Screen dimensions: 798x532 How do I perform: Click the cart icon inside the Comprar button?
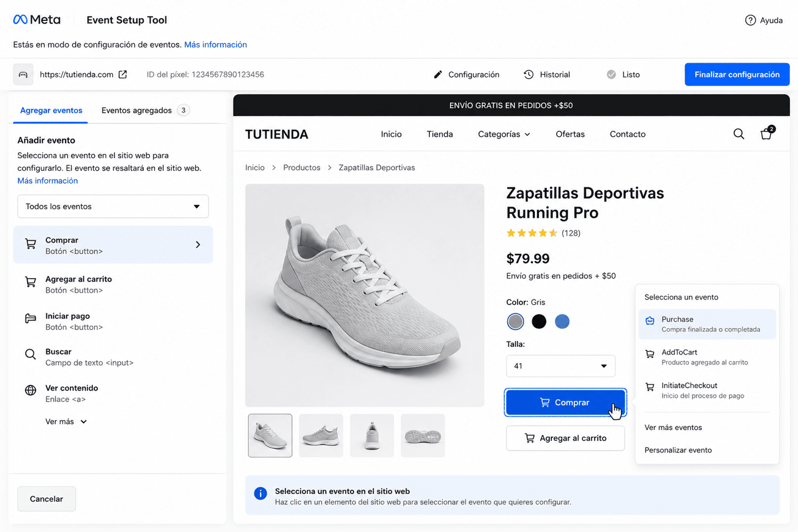click(544, 402)
